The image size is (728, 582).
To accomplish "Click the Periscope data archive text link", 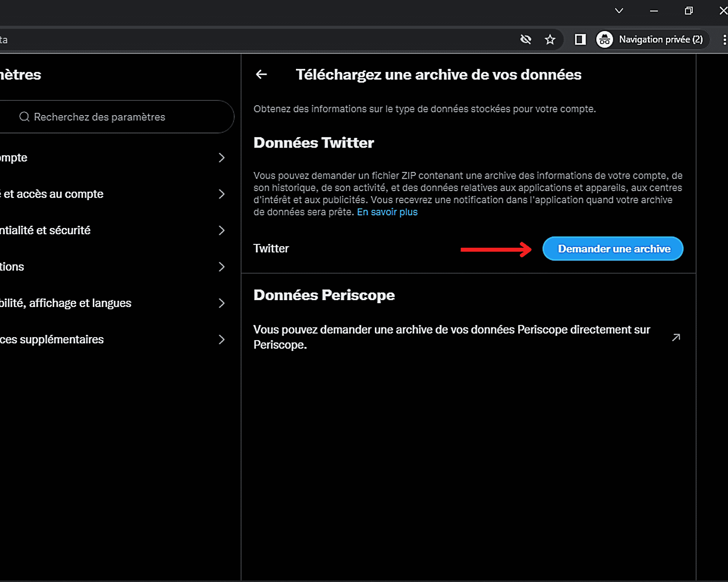I will pos(452,337).
